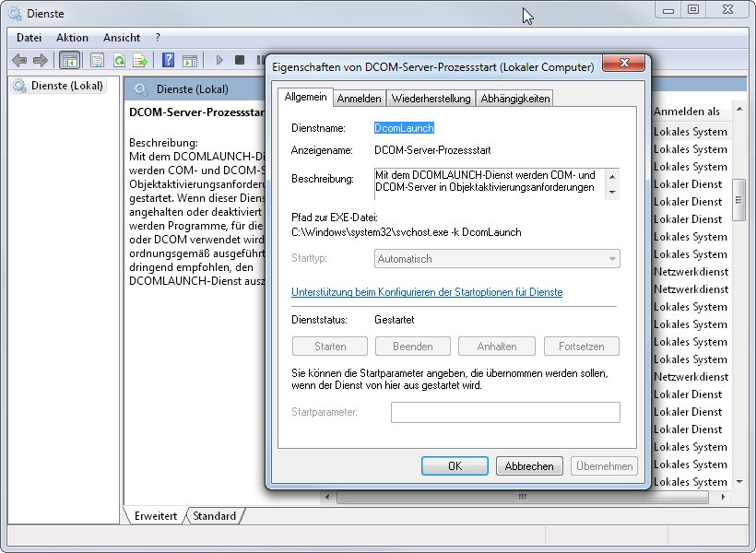Click the Forward arrow in Dienste toolbar

(41, 60)
